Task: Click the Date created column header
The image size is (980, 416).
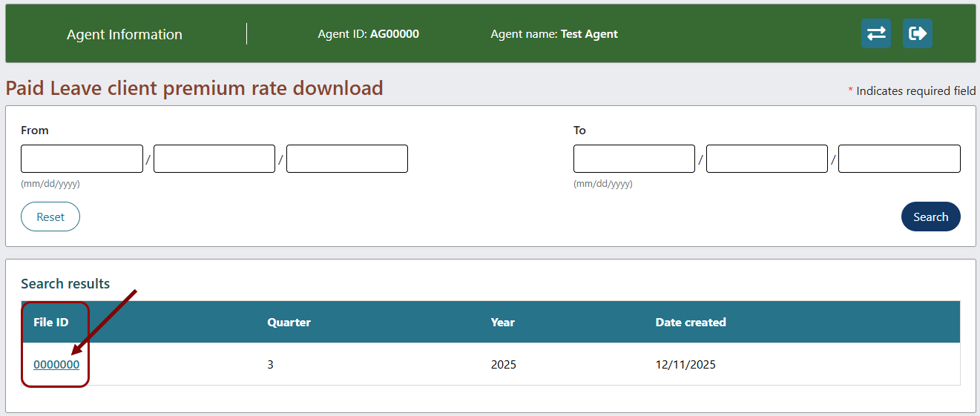Action: 690,322
